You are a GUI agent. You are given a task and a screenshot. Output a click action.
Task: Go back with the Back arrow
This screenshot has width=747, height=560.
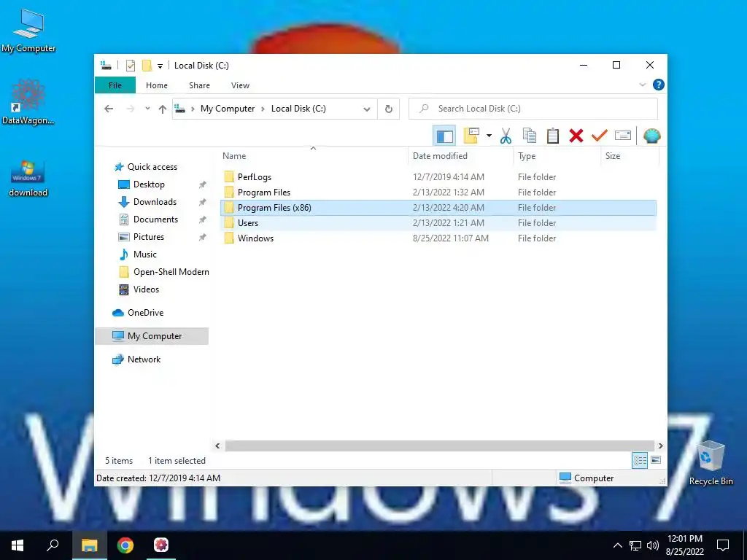pos(109,109)
